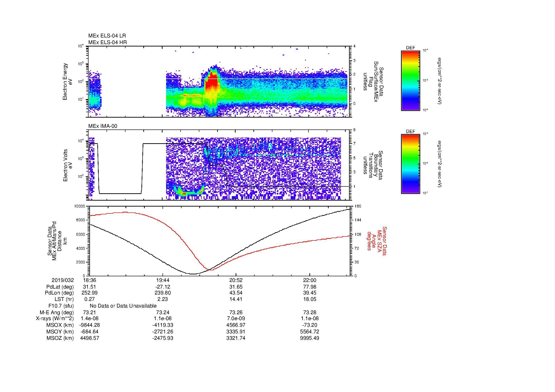Click the 'MSOY (km)' row label

(x=60, y=332)
